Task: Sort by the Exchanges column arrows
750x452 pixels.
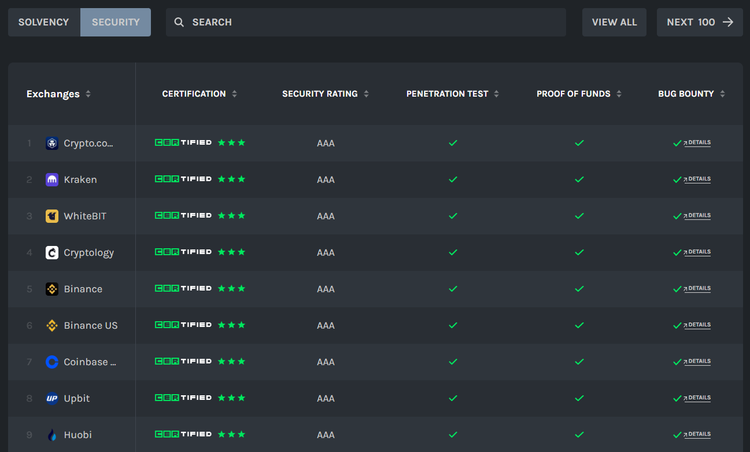Action: [88, 94]
